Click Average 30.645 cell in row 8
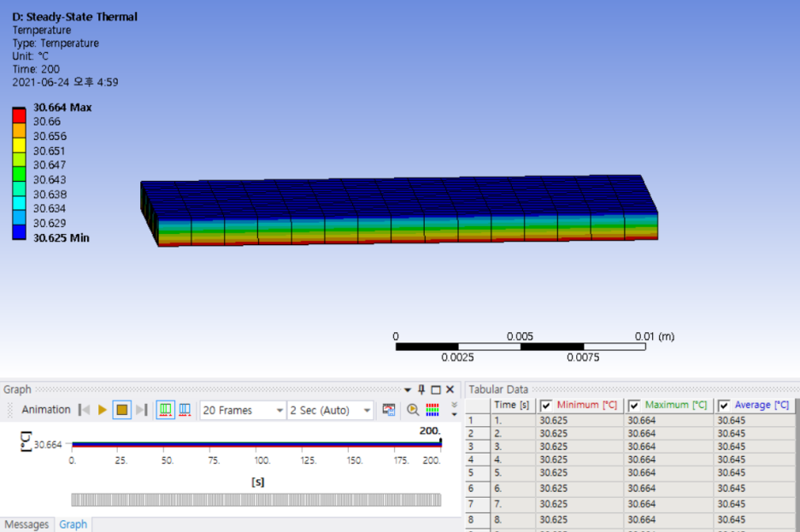Viewport: 800px width, 532px height. 755,520
